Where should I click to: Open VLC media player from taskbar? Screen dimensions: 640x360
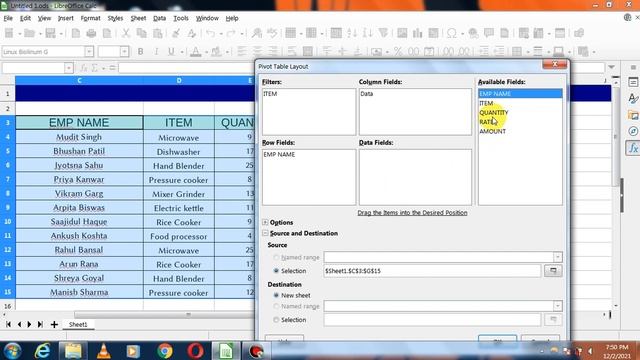click(104, 351)
